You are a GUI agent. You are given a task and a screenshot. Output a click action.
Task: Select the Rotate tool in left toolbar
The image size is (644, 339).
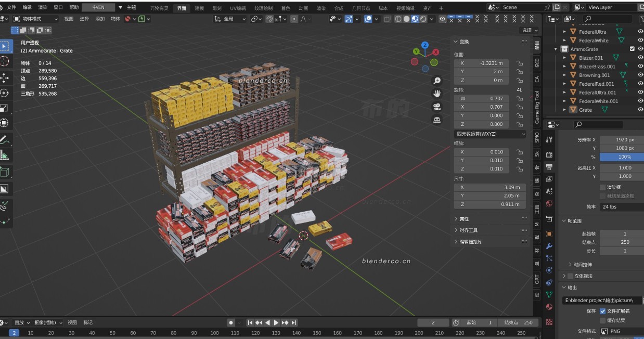tap(4, 93)
